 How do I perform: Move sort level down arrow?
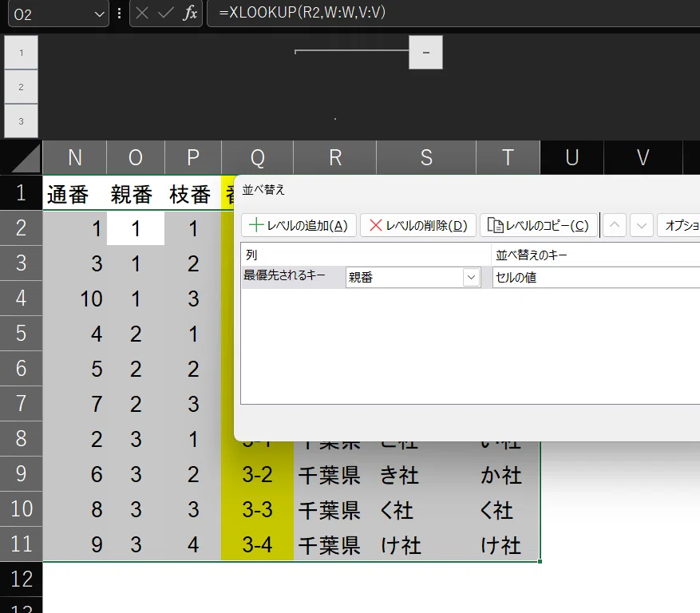pos(642,225)
